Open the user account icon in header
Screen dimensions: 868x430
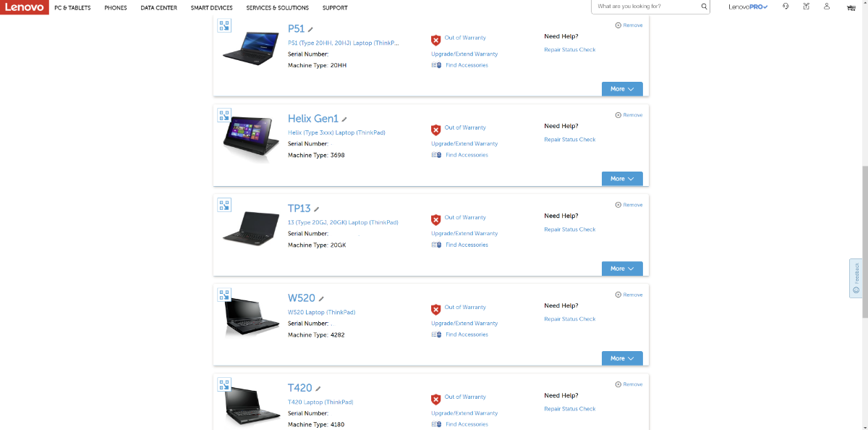pyautogui.click(x=827, y=7)
